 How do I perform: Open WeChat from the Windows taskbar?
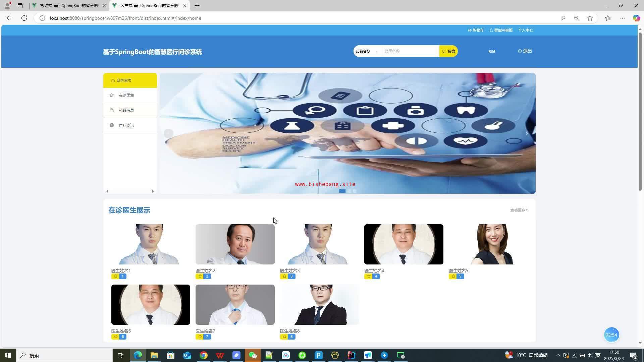[x=253, y=355]
